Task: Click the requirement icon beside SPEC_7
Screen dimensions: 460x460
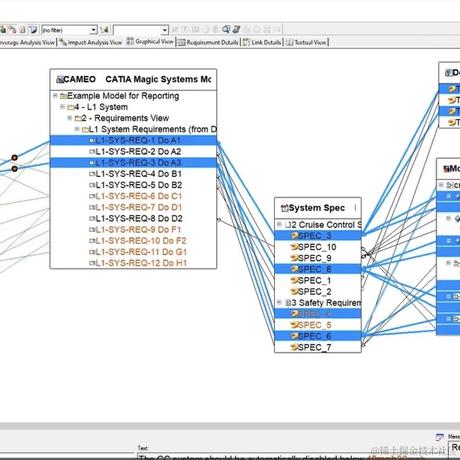Action: tap(294, 347)
